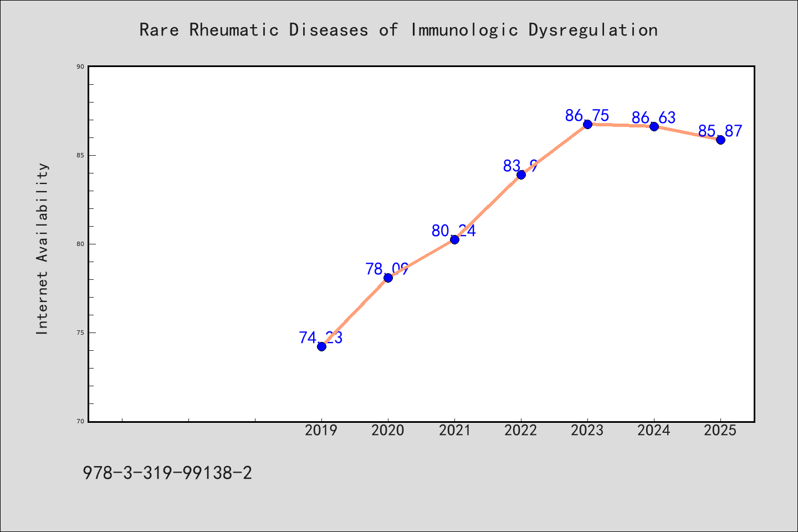Select the 2025 data point marker
This screenshot has width=798, height=532.
[720, 140]
